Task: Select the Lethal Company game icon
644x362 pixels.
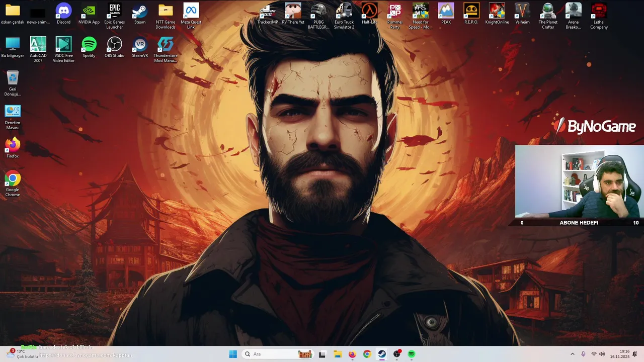Action: [x=599, y=16]
